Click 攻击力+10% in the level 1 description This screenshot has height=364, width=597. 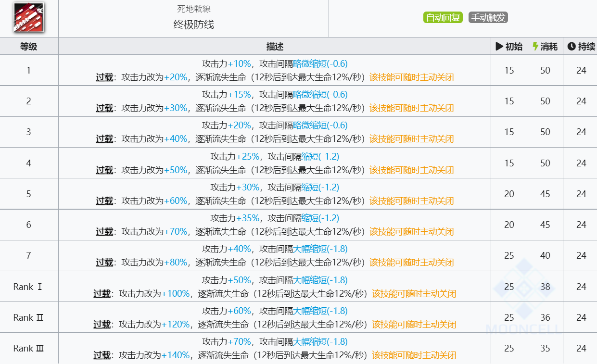tap(227, 63)
